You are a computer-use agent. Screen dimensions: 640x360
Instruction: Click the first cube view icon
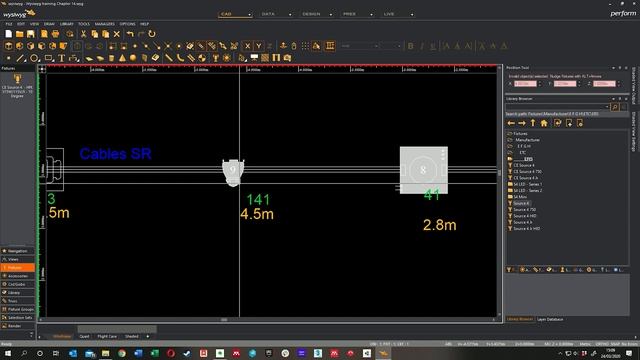[9, 46]
